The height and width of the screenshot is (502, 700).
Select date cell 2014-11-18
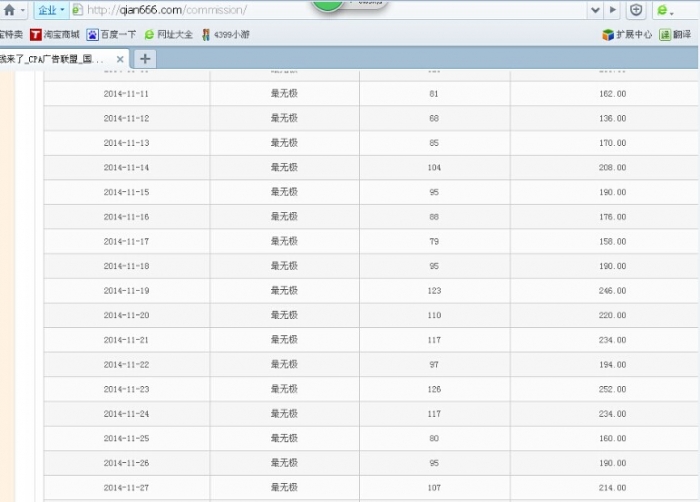(x=126, y=266)
